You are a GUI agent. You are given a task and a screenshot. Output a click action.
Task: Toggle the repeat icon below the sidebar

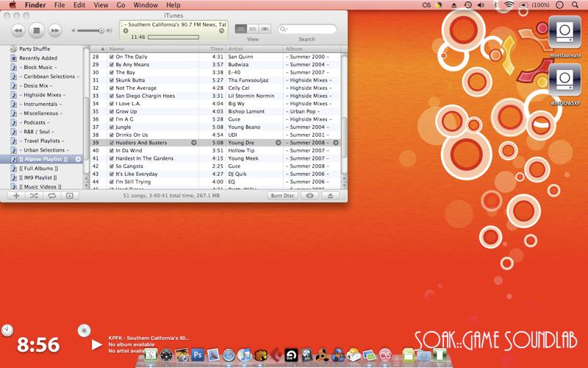(x=51, y=196)
